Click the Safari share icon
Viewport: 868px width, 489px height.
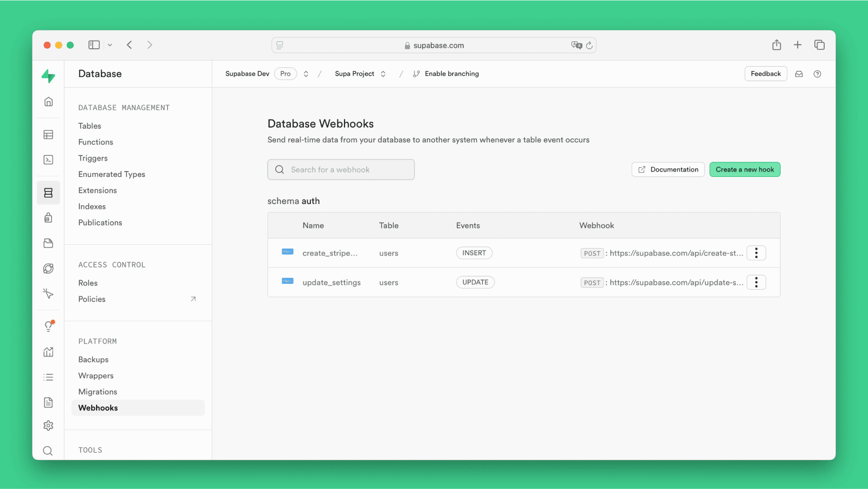[777, 45]
